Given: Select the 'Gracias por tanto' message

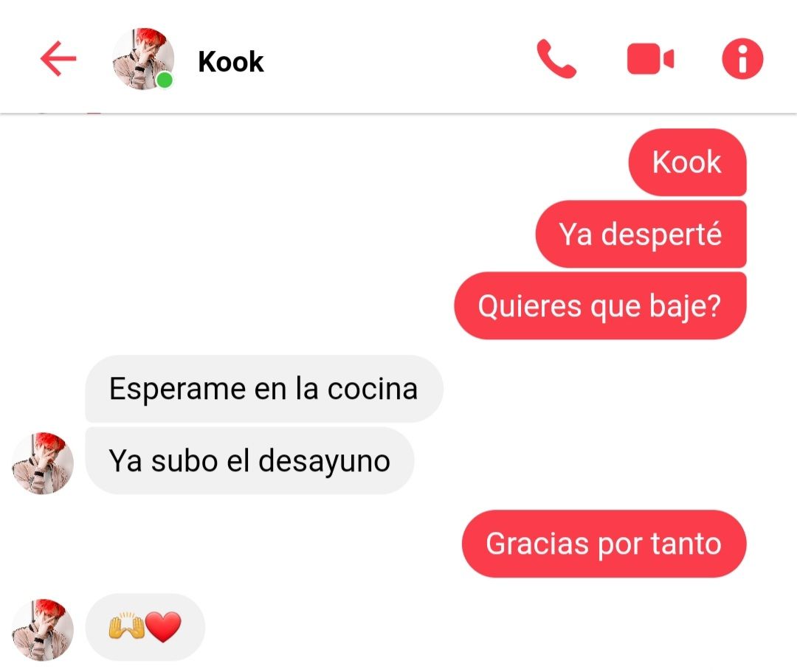Looking at the screenshot, I should click(x=604, y=544).
